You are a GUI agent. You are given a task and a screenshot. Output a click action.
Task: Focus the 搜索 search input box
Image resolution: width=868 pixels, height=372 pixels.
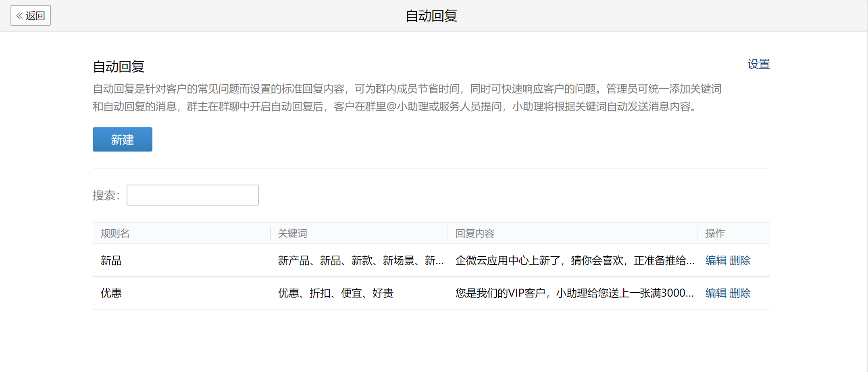[x=192, y=195]
